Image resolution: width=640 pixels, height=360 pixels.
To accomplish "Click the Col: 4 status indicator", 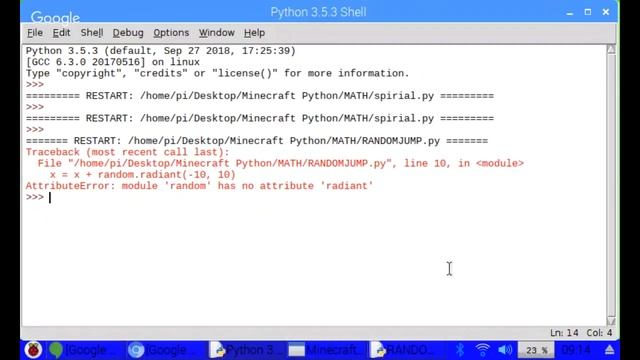I will click(x=599, y=333).
